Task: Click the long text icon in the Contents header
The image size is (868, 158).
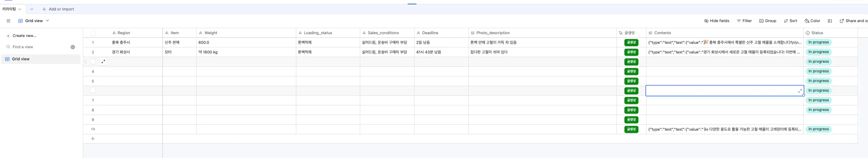Action: tap(650, 33)
